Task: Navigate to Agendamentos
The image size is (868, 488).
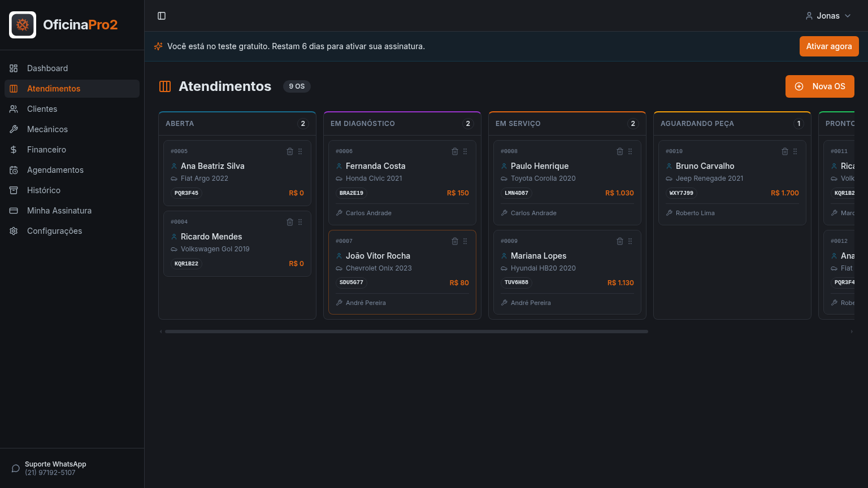Action: (72, 170)
